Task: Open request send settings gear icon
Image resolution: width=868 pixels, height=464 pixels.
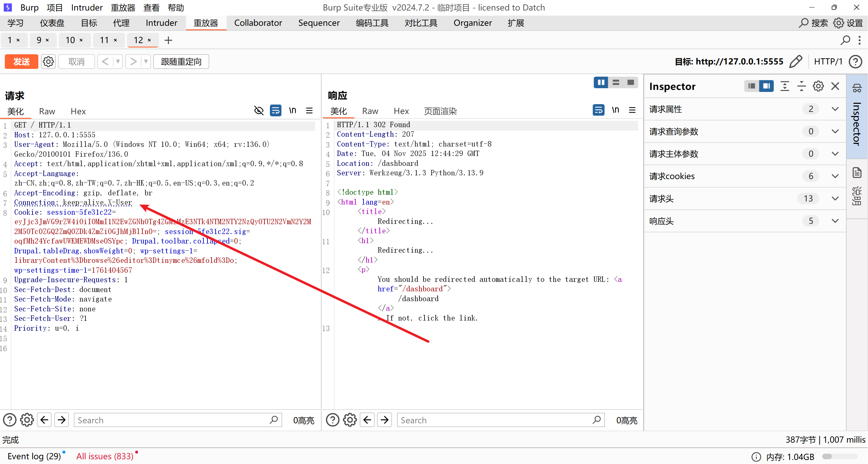Action: point(48,62)
